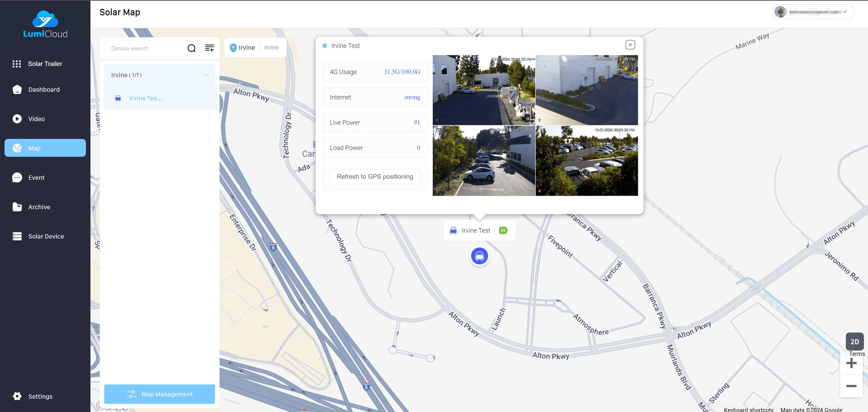The height and width of the screenshot is (412, 868).
Task: Click the search magnifier icon
Action: [x=192, y=49]
